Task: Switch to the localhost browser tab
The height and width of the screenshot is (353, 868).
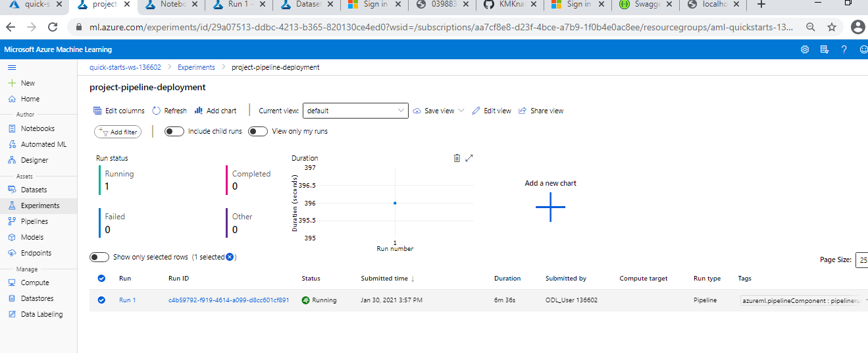Action: tap(713, 6)
